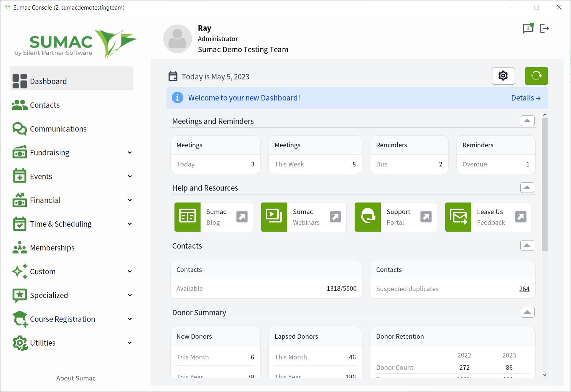Click the Sumac Blog green tile icon

click(x=188, y=217)
